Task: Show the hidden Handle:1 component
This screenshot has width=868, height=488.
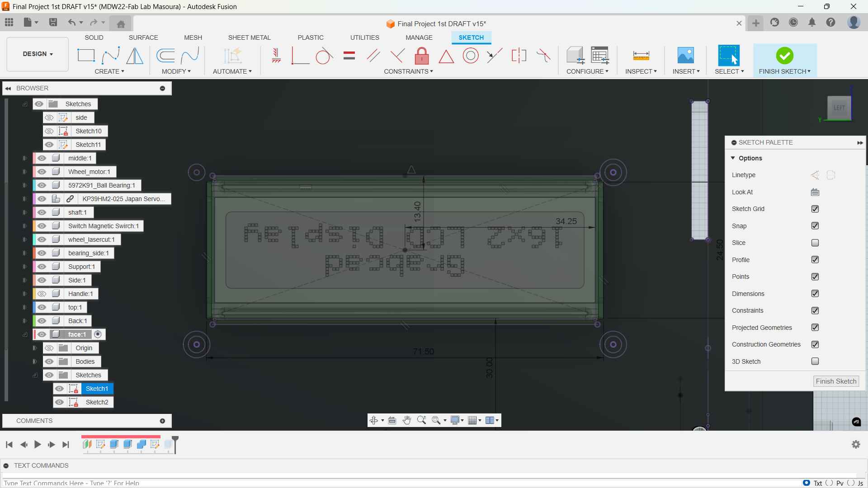Action: (x=42, y=294)
